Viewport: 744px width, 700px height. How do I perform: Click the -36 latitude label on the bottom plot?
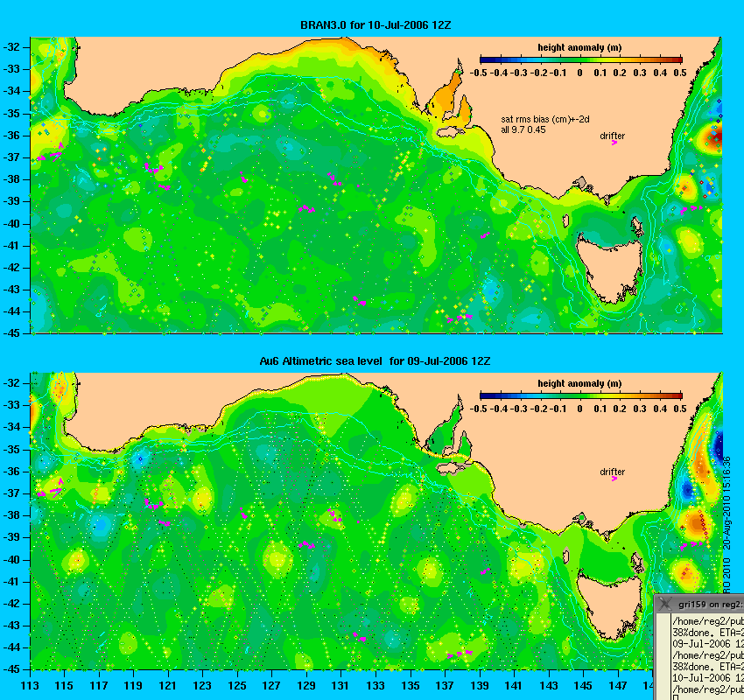(11, 471)
